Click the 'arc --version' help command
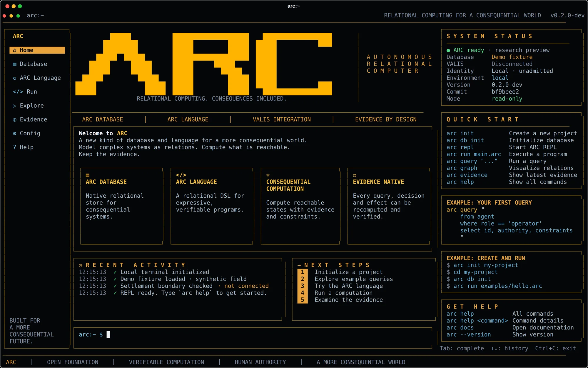This screenshot has width=588, height=368. pyautogui.click(x=469, y=334)
